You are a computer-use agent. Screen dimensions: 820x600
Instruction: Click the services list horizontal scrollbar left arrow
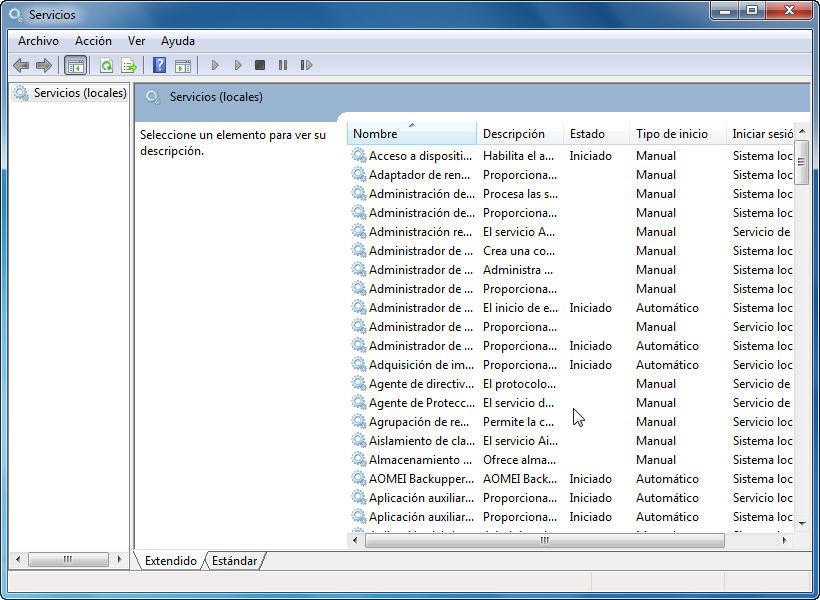[356, 540]
